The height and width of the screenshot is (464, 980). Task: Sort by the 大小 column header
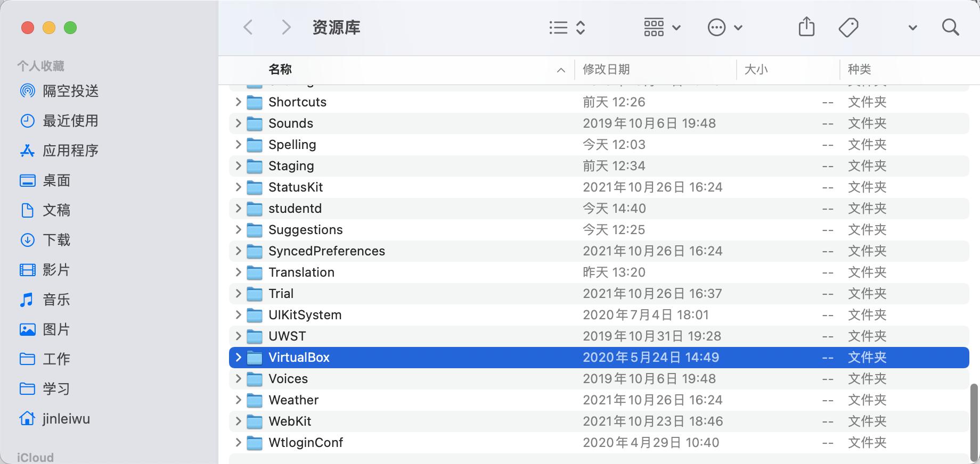[x=756, y=69]
